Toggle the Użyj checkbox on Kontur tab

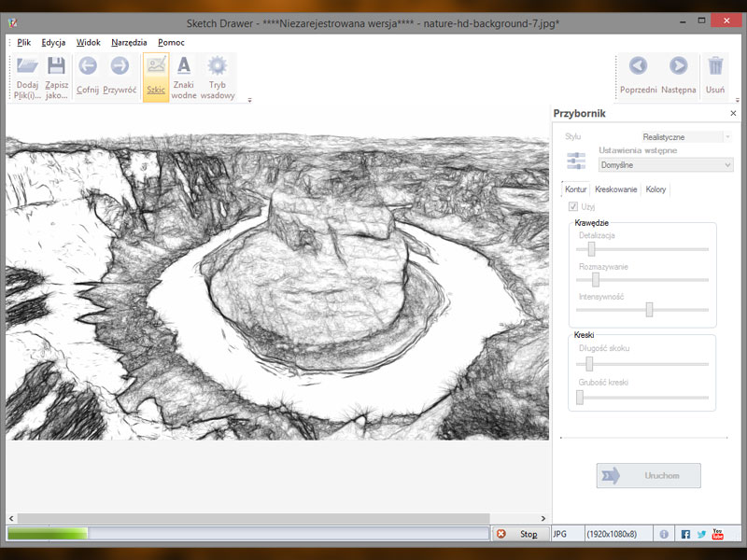coord(572,206)
